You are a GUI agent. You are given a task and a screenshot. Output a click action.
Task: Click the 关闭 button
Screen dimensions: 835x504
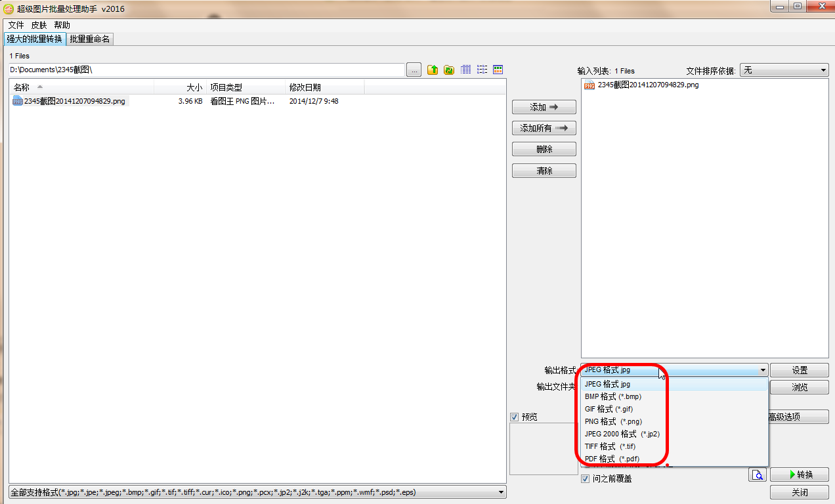point(800,492)
